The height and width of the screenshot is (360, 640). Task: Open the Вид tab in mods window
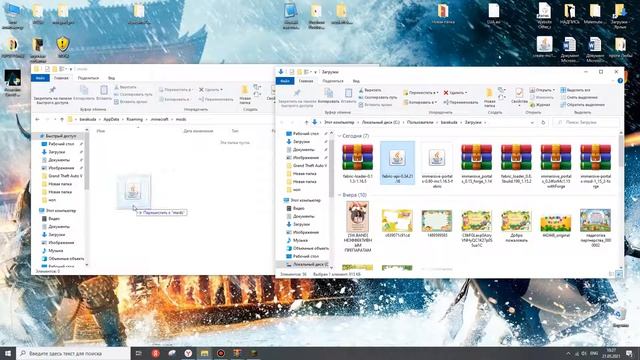point(111,78)
